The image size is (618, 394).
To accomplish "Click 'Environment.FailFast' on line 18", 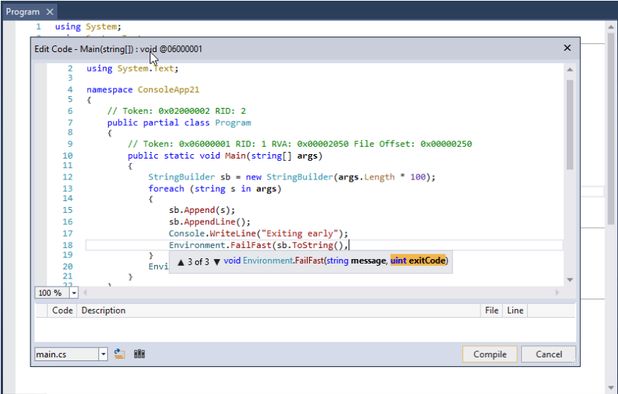I will click(220, 245).
